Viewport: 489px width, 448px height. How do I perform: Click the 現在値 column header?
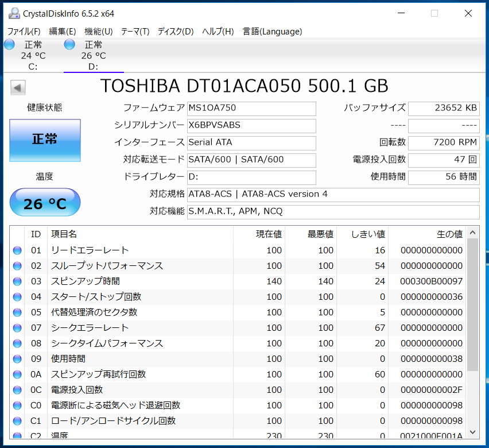coord(259,234)
